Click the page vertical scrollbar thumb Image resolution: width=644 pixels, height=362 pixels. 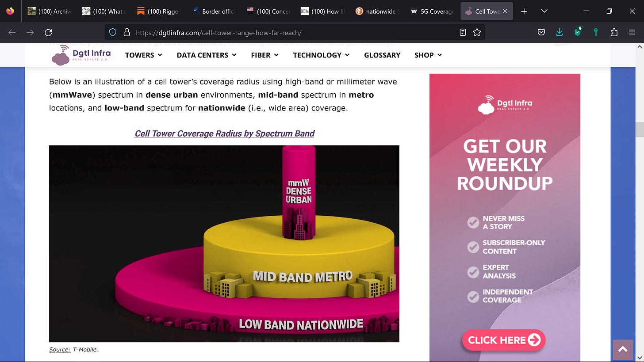pyautogui.click(x=639, y=130)
